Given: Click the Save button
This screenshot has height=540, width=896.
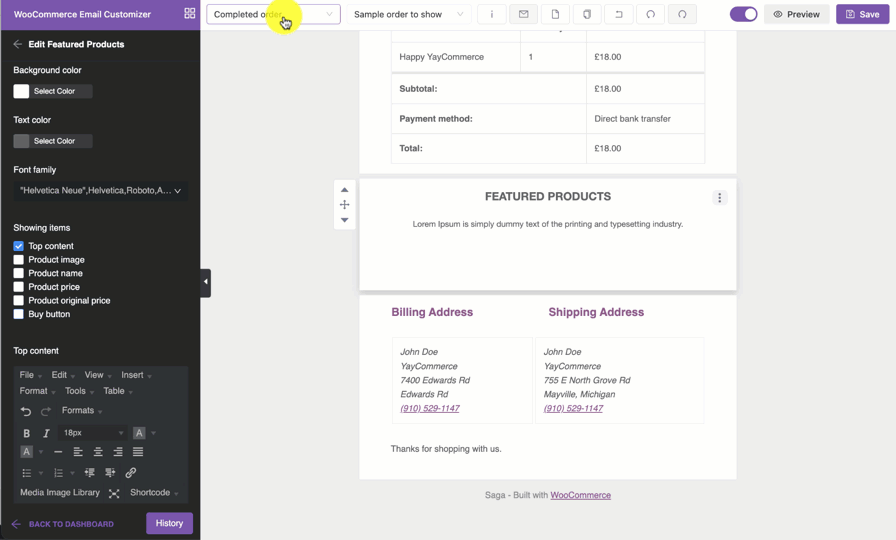Looking at the screenshot, I should pyautogui.click(x=862, y=14).
